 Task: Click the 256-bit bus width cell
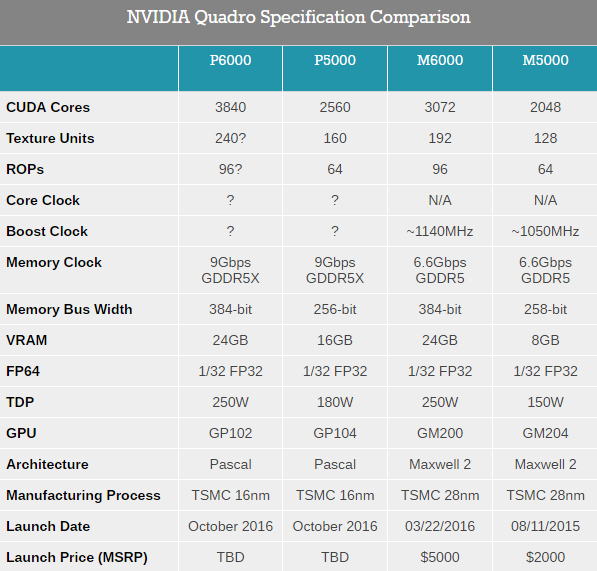(335, 309)
